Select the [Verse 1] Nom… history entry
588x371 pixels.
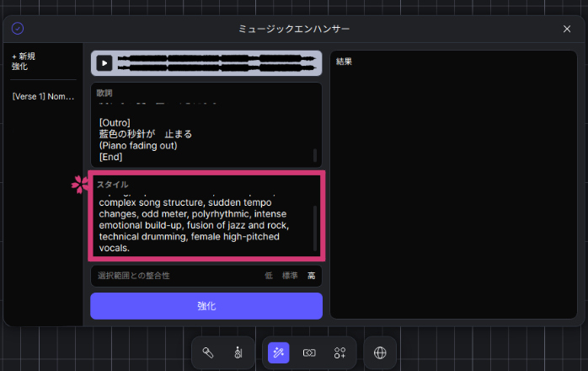[43, 97]
